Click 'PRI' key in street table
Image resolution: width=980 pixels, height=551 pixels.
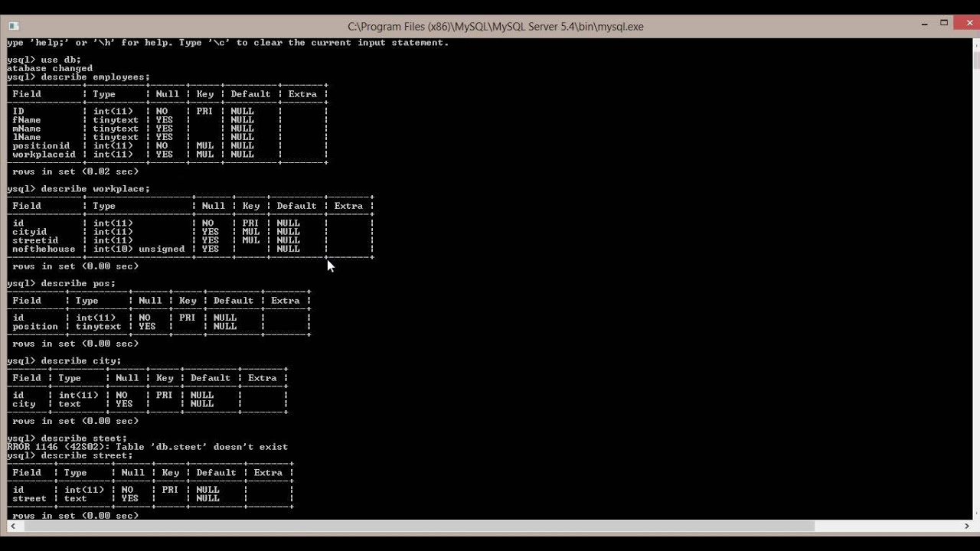click(x=170, y=490)
